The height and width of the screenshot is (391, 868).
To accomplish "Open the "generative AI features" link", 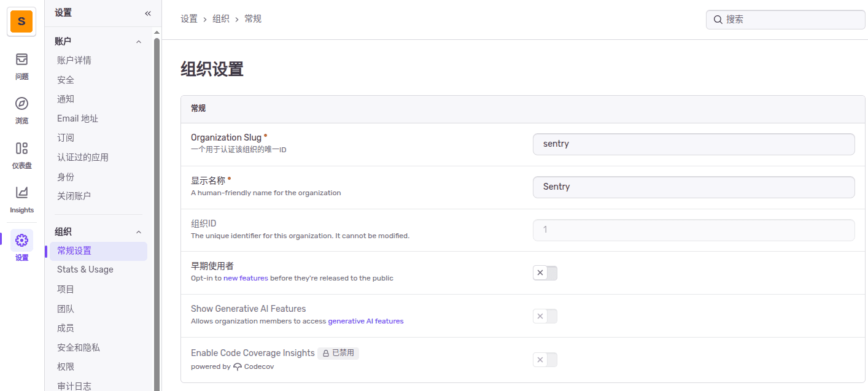I will (365, 321).
